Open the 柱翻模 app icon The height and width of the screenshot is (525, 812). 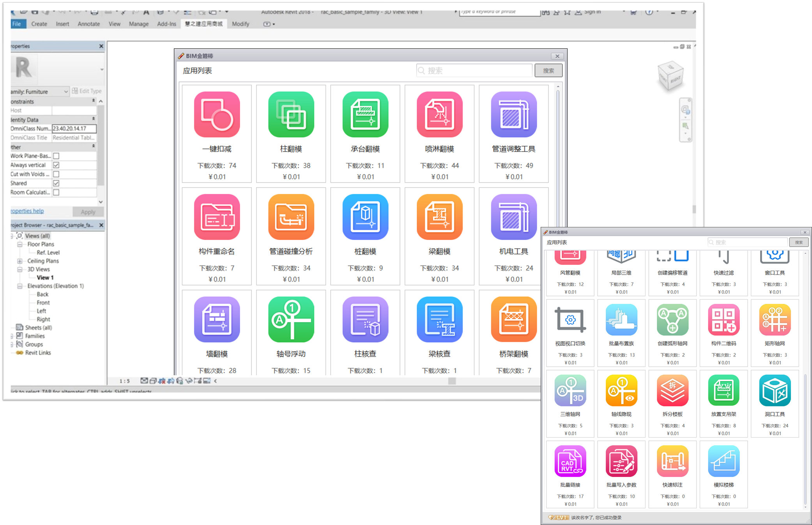pyautogui.click(x=291, y=114)
